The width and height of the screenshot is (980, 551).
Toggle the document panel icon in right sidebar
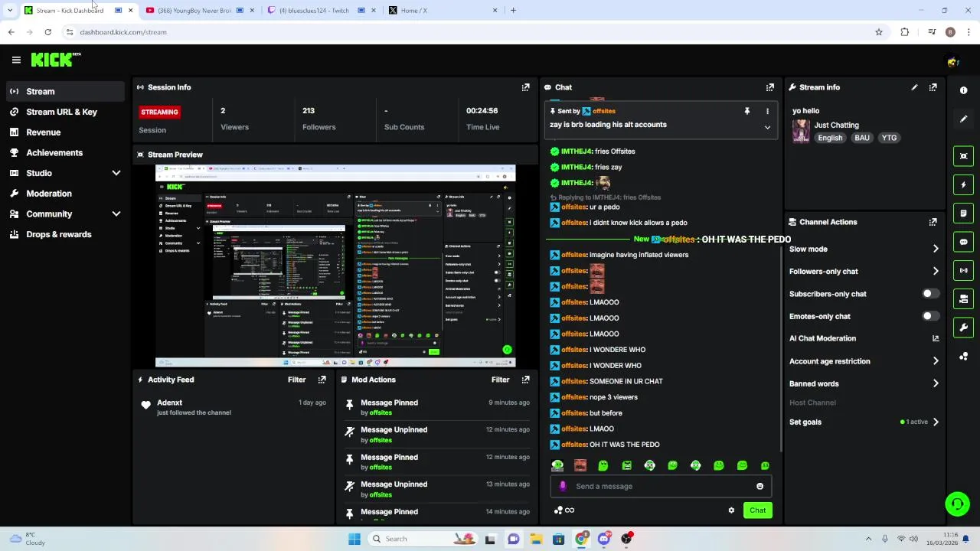[963, 213]
